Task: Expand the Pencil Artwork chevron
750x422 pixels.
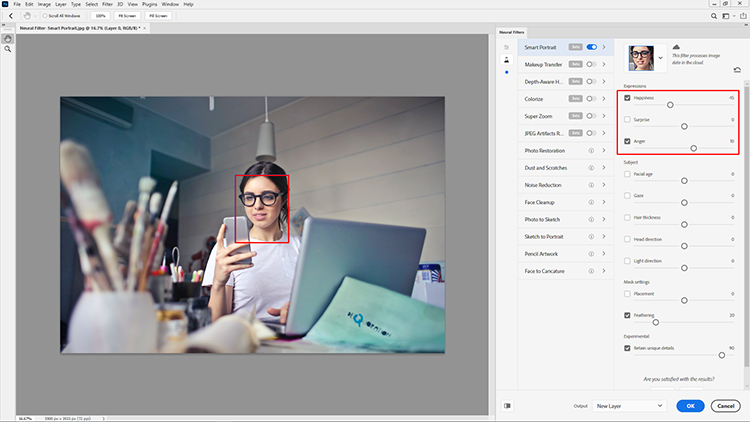Action: click(604, 254)
